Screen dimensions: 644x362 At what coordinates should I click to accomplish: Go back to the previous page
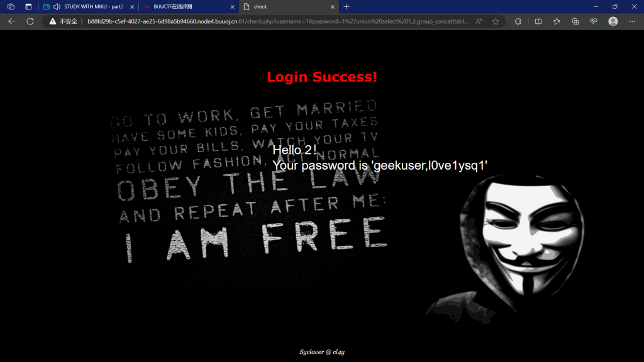pos(11,21)
